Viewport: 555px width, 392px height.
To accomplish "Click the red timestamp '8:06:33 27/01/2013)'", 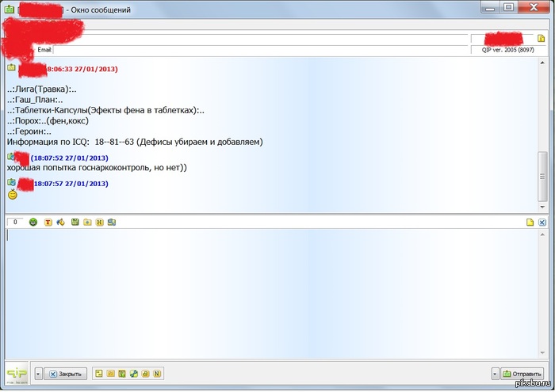I will point(82,69).
